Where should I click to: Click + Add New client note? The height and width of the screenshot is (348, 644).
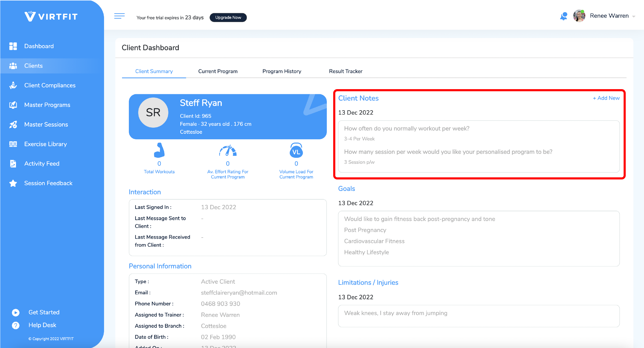pos(606,98)
